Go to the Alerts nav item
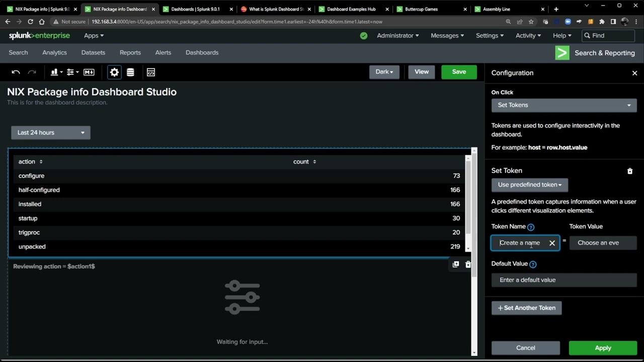 [163, 53]
